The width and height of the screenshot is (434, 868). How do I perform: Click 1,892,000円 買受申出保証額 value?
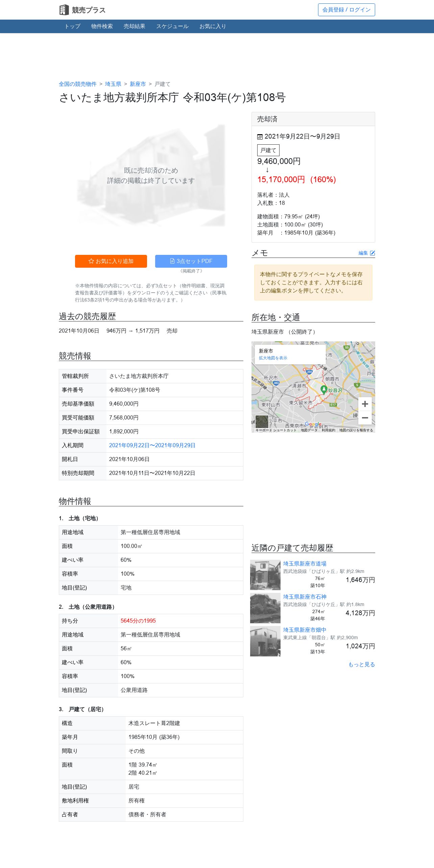coord(124,432)
